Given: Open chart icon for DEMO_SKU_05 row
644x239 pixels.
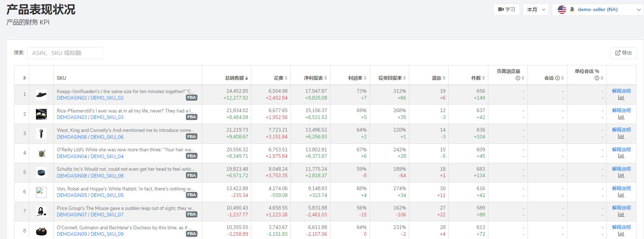Looking at the screenshot, I should click(621, 195).
